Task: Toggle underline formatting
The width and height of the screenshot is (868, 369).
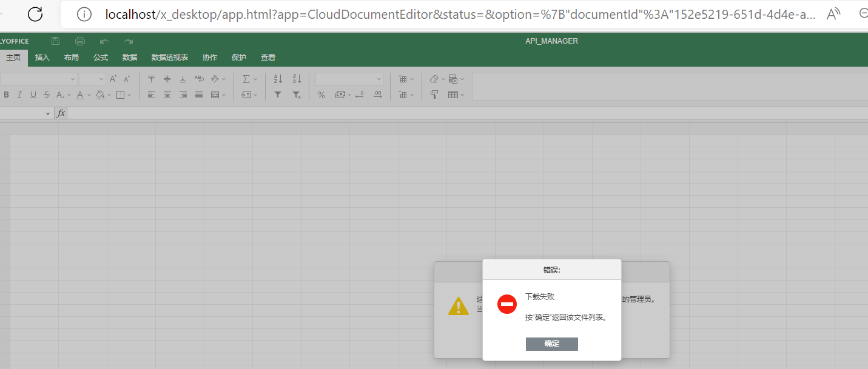Action: [33, 95]
